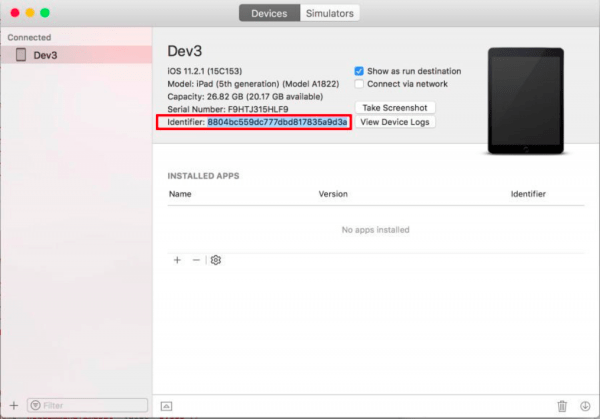Image resolution: width=600 pixels, height=419 pixels.
Task: Open View Device Logs
Action: [x=395, y=122]
